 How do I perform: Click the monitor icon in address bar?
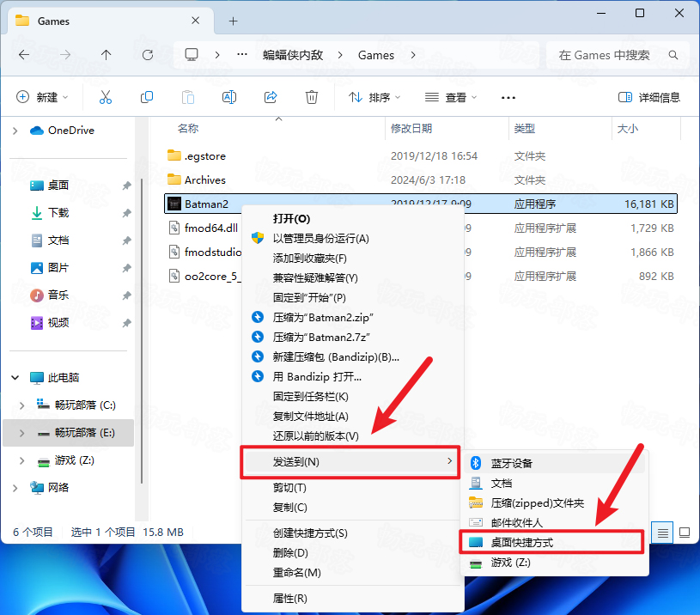(x=192, y=54)
